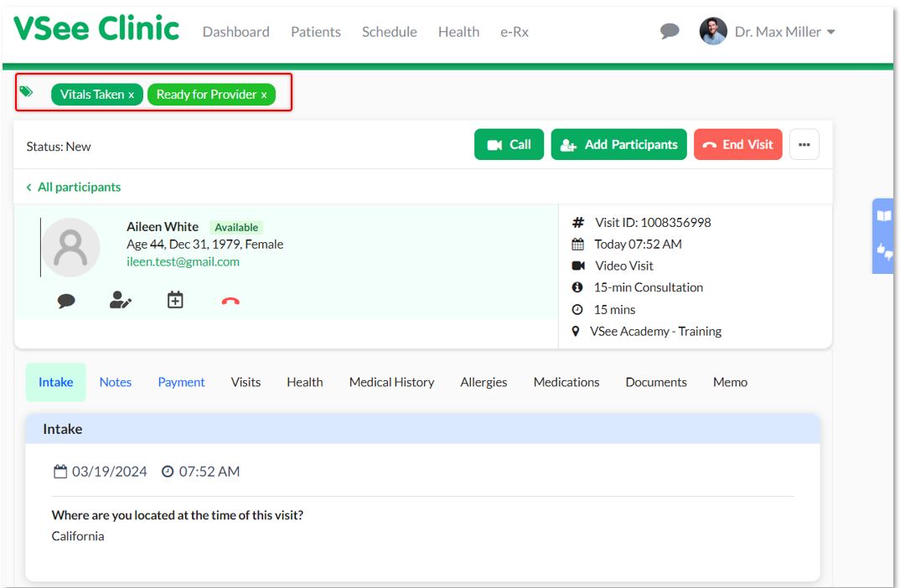Click the 15-min Consultation text
The image size is (900, 588).
(649, 287)
